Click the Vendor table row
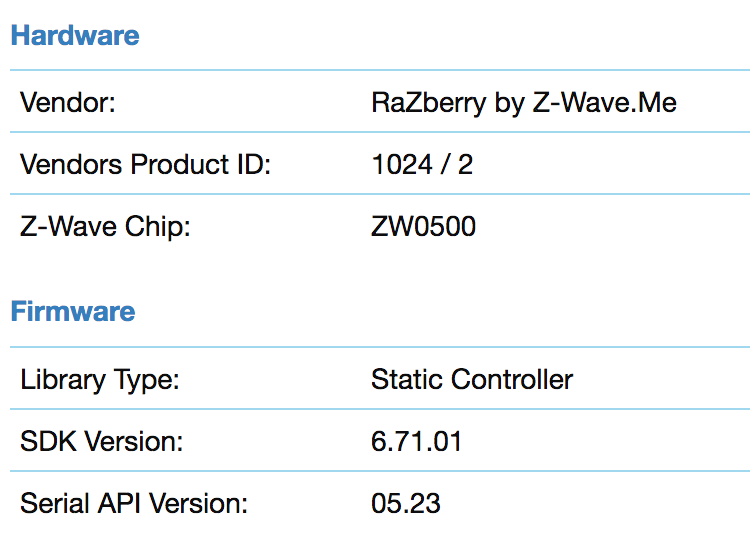 point(380,101)
